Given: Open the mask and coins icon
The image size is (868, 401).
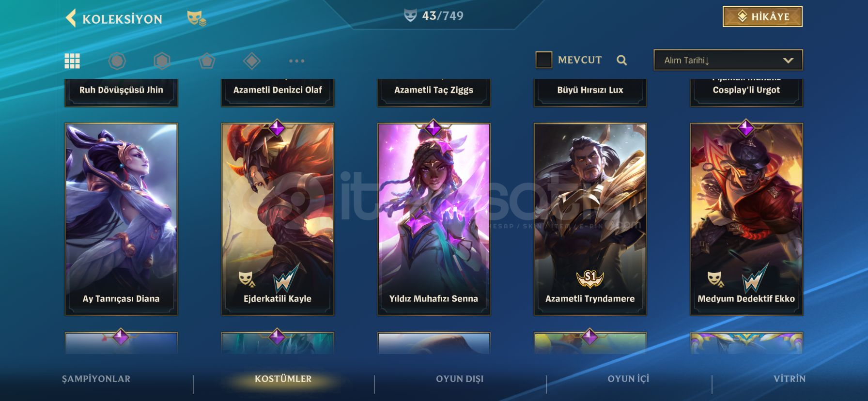Looking at the screenshot, I should click(x=197, y=18).
